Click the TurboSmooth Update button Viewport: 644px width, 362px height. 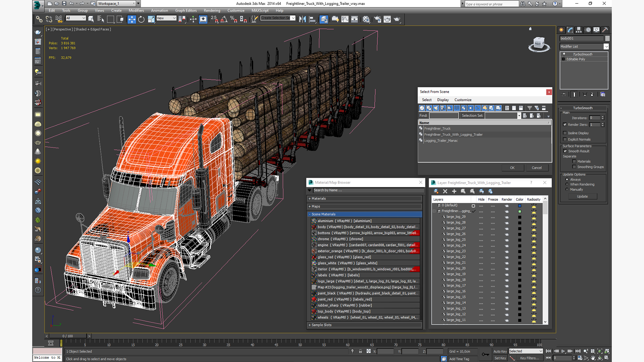coord(582,197)
